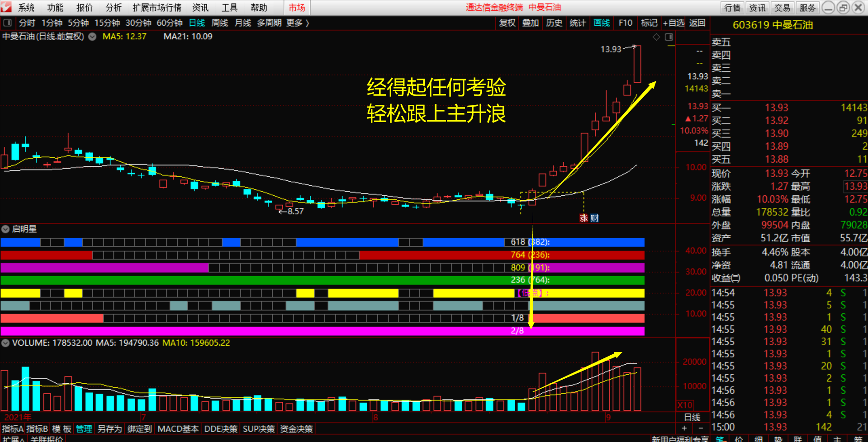Add stock with +自选 button

674,23
